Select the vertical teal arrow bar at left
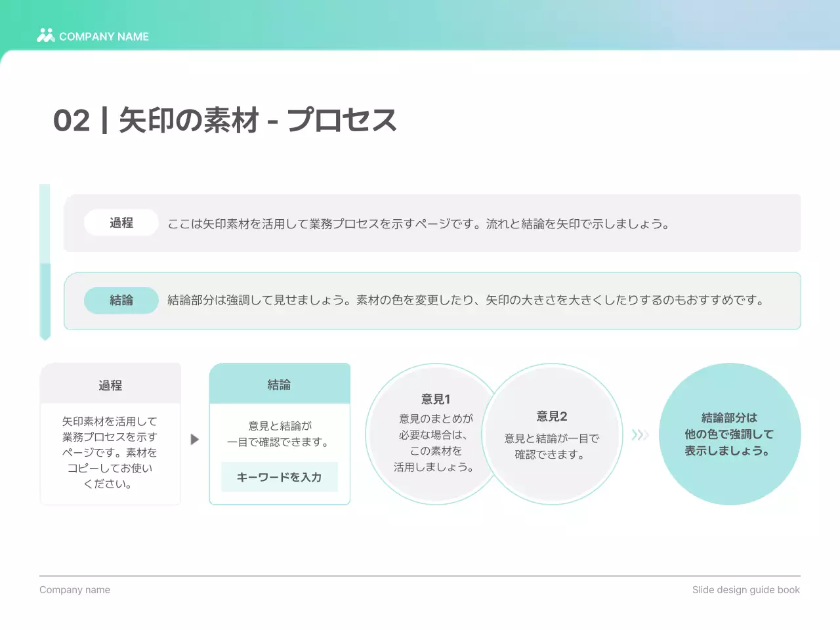 tap(45, 262)
